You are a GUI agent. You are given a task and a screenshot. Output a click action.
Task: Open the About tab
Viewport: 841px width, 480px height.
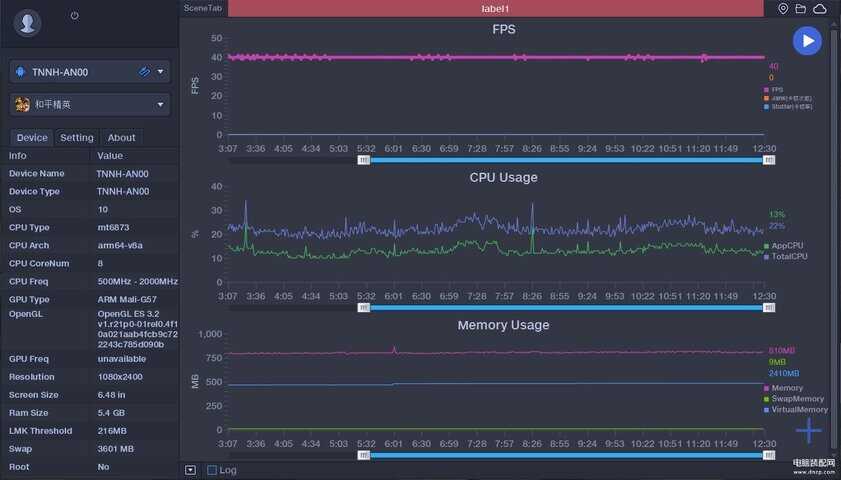tap(121, 138)
